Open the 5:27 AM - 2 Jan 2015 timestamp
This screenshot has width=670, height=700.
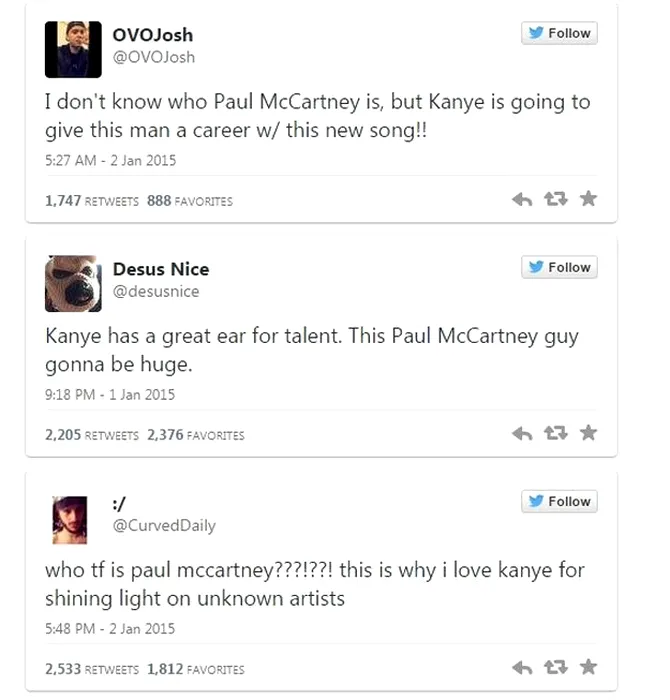coord(110,161)
